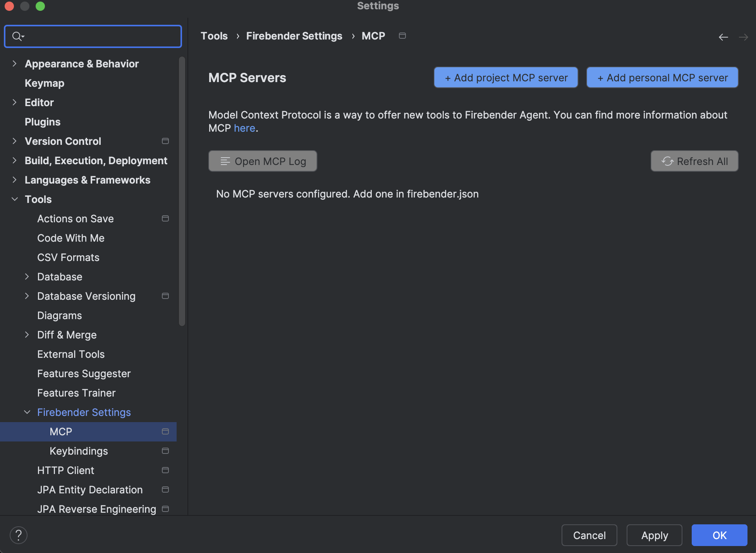Click the Tools breadcrumb

coord(214,36)
